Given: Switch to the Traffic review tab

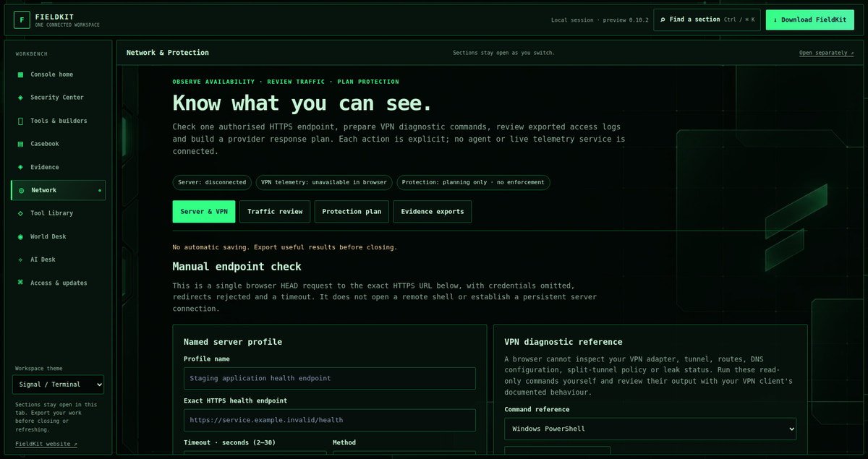Looking at the screenshot, I should coord(275,212).
